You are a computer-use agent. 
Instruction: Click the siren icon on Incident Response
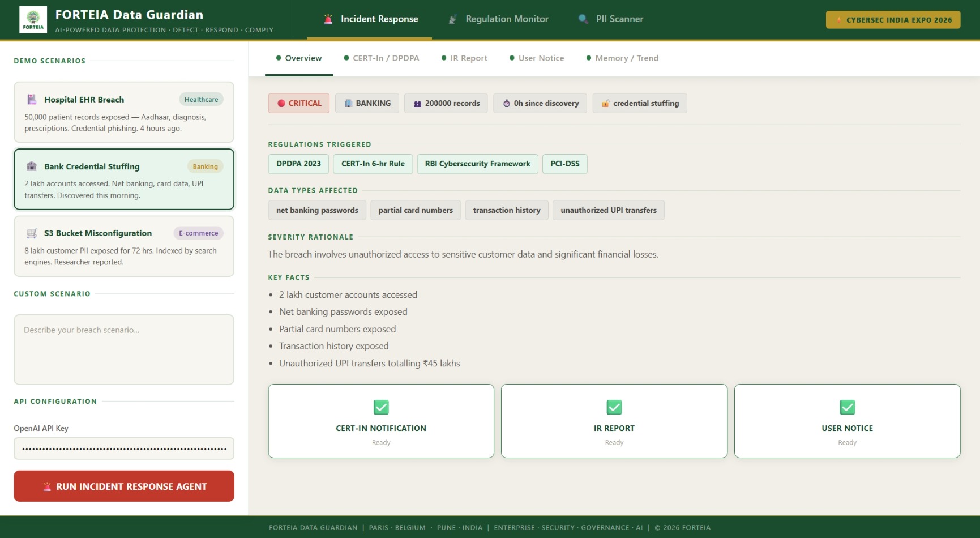[328, 19]
